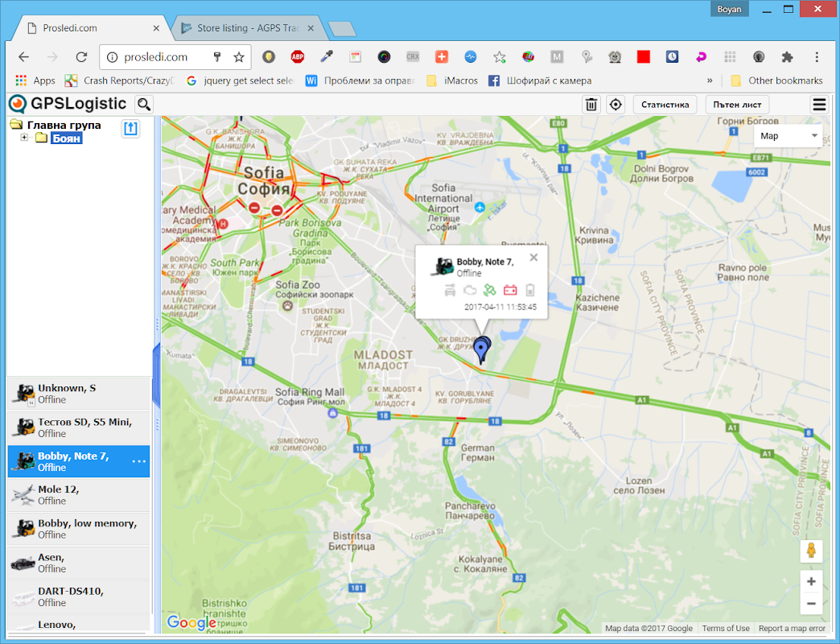The image size is (840, 644).
Task: Click the browser back arrow
Action: click(23, 57)
